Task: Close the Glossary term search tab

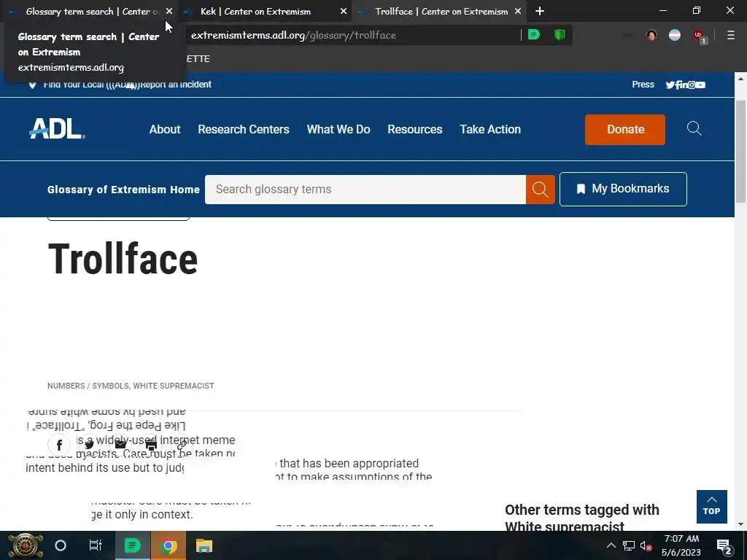Action: (169, 11)
